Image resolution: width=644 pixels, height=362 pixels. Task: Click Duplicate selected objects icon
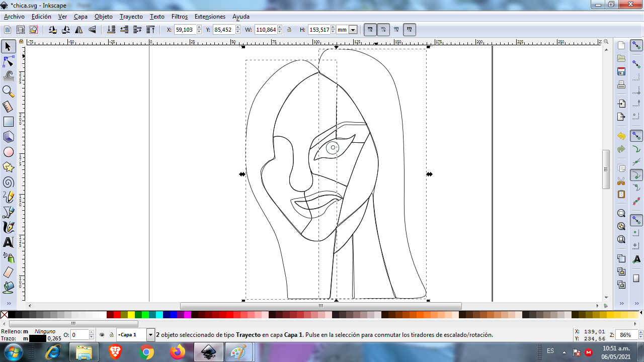621,259
